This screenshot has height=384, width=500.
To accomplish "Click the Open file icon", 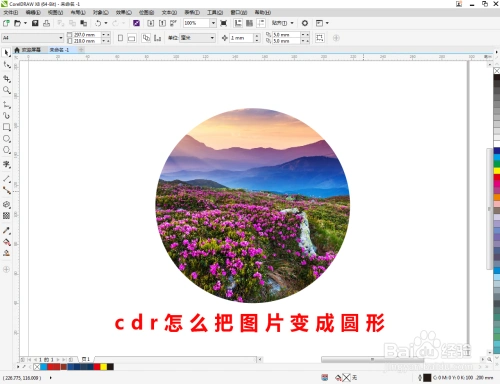I will (x=17, y=23).
